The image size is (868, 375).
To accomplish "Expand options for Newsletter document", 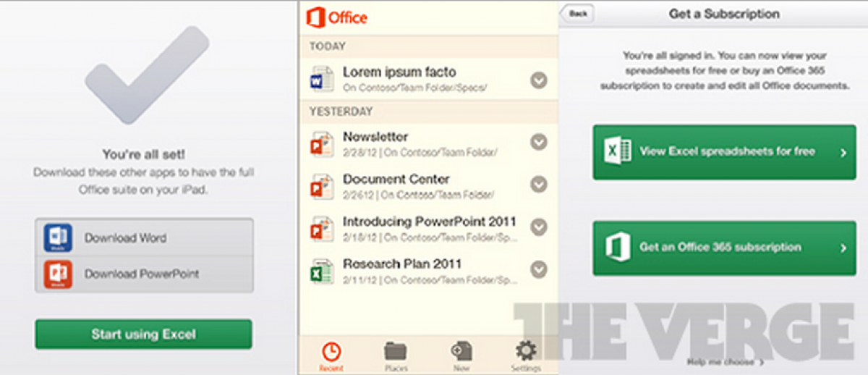I will pyautogui.click(x=538, y=142).
